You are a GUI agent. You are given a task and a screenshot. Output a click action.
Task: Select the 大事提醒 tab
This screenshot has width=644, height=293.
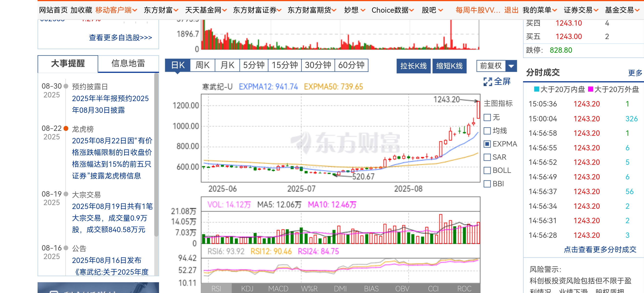coord(68,63)
